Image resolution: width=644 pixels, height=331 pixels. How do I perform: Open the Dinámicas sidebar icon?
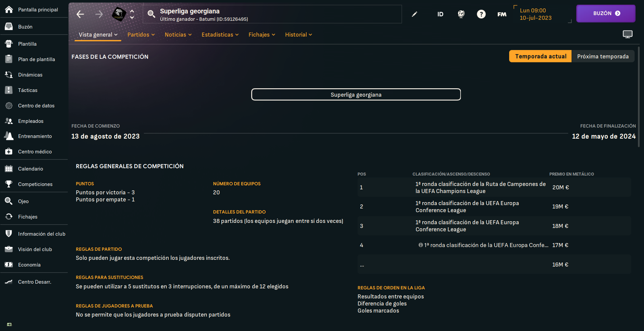pos(9,75)
